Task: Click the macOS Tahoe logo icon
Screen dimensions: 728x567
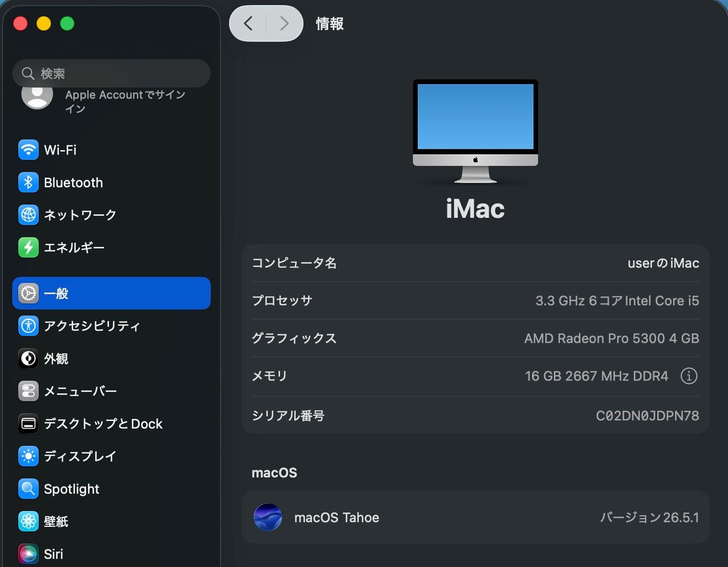Action: click(x=268, y=517)
